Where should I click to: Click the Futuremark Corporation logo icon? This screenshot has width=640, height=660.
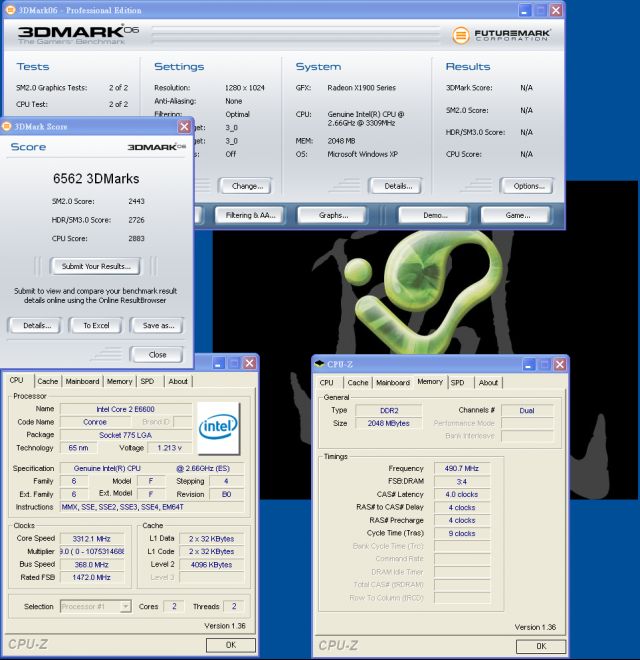(461, 35)
